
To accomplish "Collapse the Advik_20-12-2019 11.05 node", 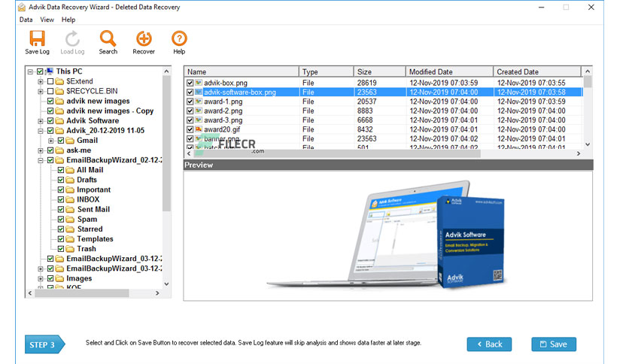I will pyautogui.click(x=41, y=131).
